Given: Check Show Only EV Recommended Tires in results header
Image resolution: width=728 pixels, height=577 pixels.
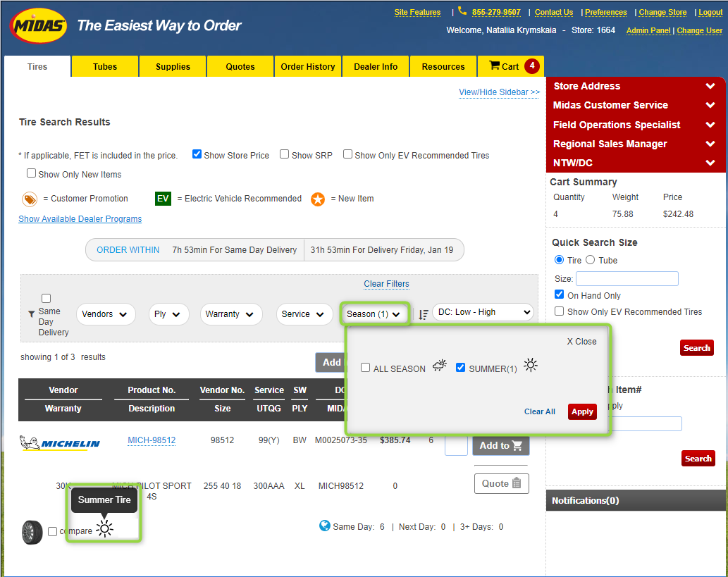Looking at the screenshot, I should [347, 154].
